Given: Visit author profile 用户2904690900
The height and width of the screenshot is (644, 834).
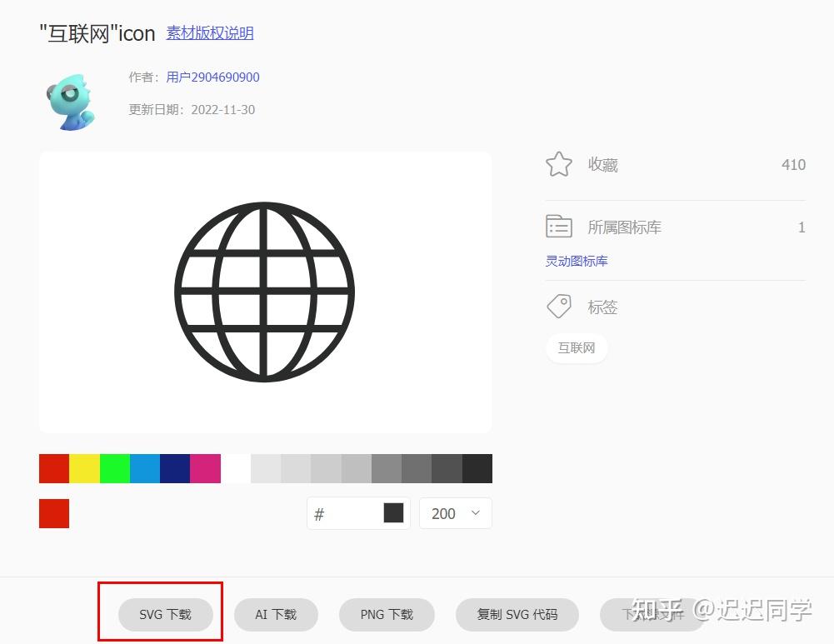Looking at the screenshot, I should 212,77.
